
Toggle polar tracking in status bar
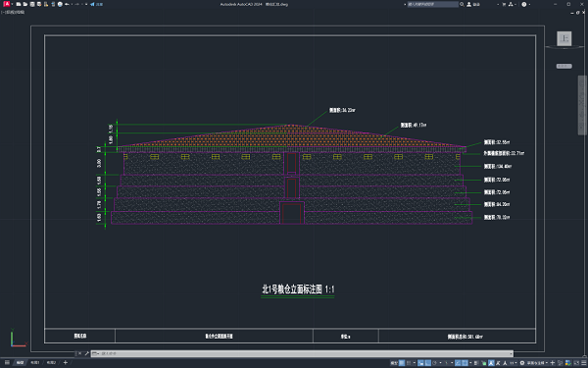click(x=434, y=363)
